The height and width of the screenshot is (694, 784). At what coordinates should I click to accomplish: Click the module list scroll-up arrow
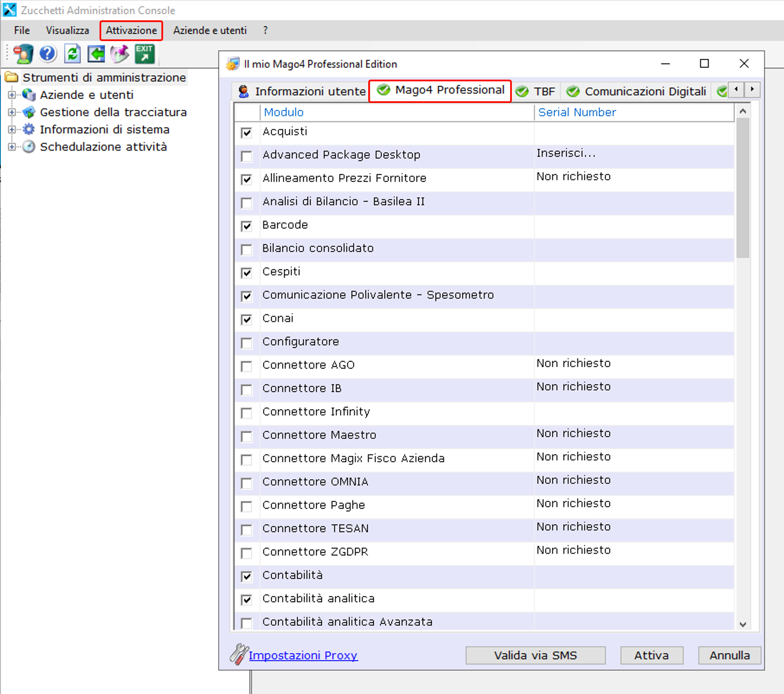pos(743,111)
